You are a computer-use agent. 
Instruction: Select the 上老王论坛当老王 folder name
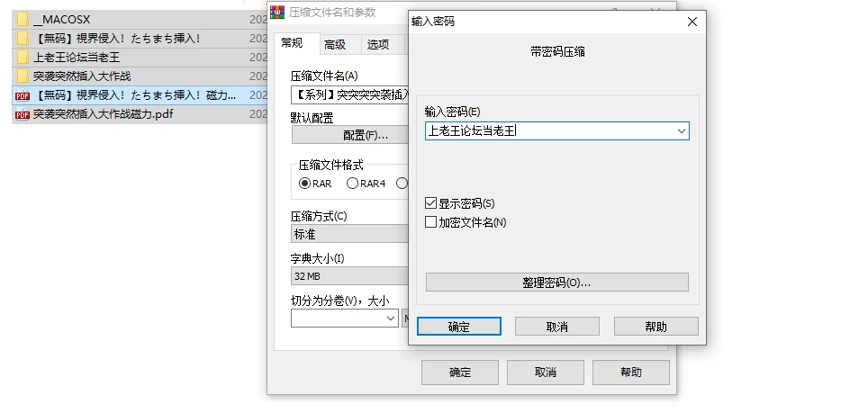(x=77, y=57)
